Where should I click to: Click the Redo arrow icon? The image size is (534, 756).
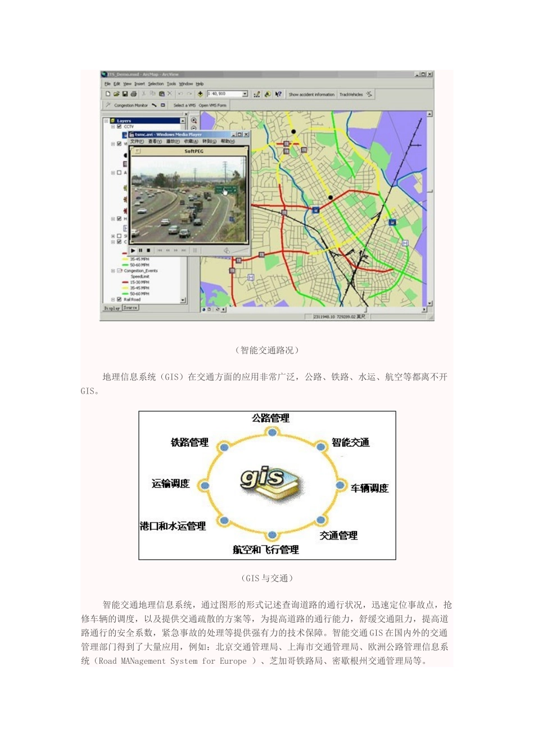tap(189, 94)
